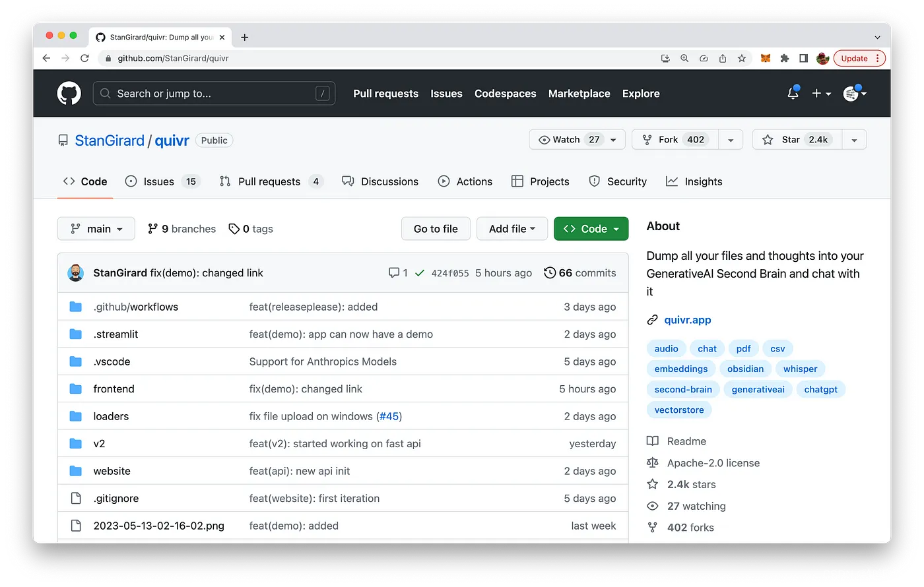Open Issues in top navigation
Screen dimensions: 924x587
coord(446,94)
